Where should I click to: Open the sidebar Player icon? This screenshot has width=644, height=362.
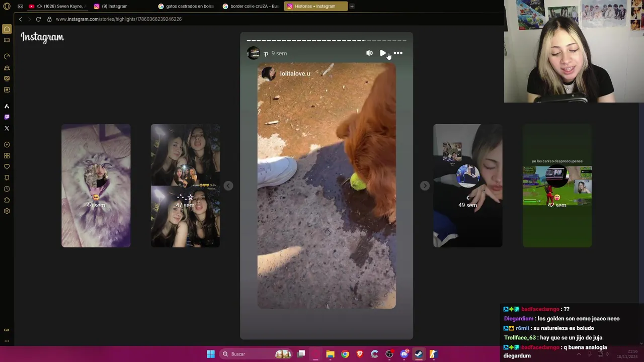pyautogui.click(x=7, y=145)
